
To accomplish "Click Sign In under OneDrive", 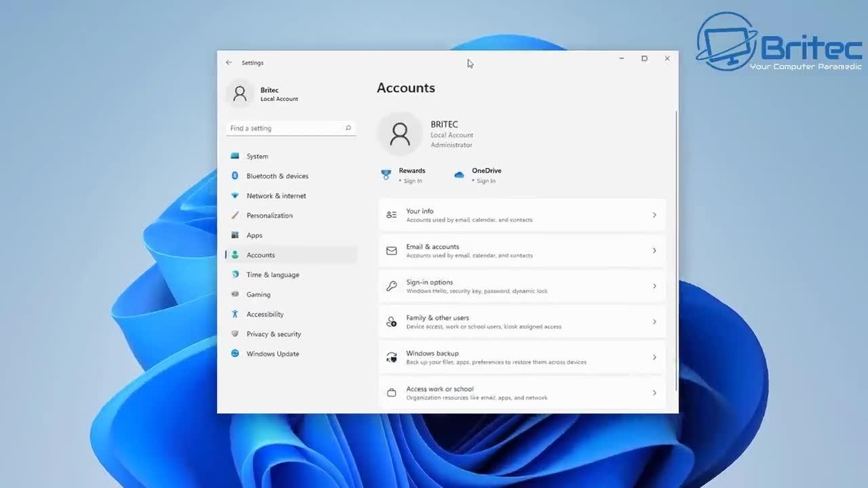I will pos(486,181).
